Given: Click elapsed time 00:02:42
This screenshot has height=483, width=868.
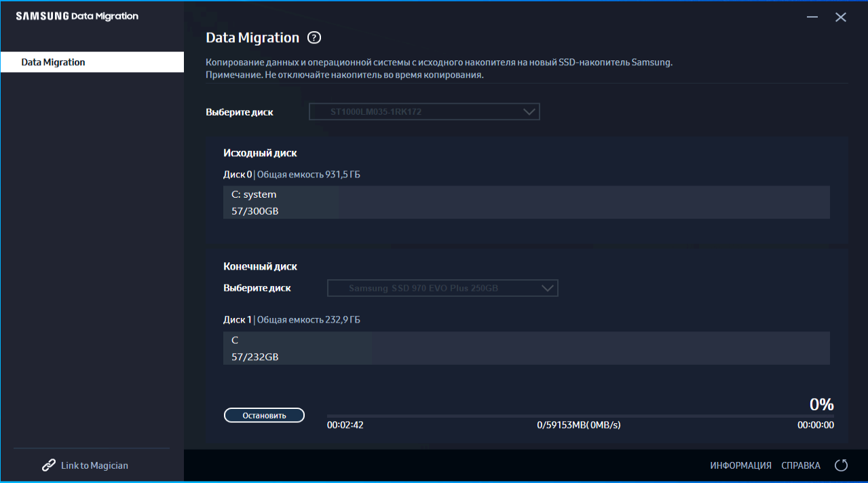Looking at the screenshot, I should coord(345,425).
